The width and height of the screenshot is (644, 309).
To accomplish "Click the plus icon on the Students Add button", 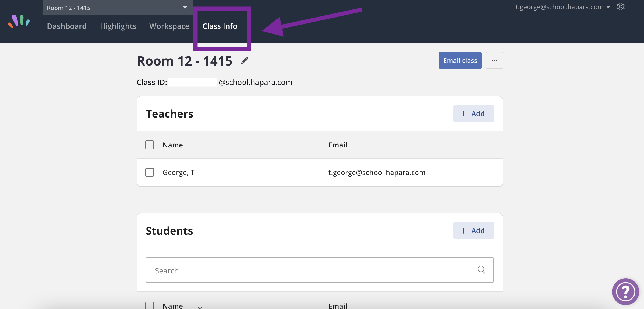I will (463, 231).
